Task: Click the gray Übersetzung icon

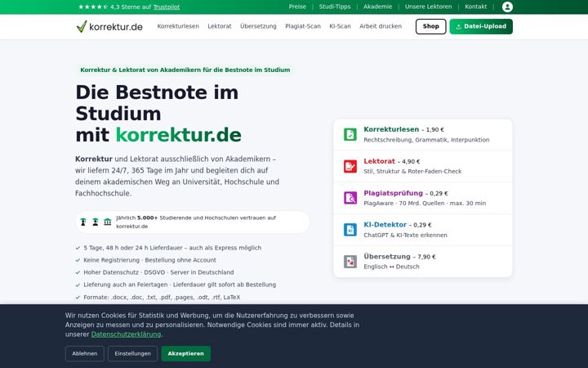Action: coord(350,262)
